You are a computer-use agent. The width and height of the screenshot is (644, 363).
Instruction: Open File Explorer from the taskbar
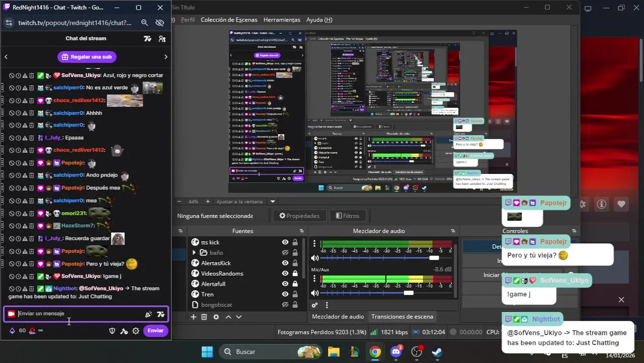(x=334, y=351)
